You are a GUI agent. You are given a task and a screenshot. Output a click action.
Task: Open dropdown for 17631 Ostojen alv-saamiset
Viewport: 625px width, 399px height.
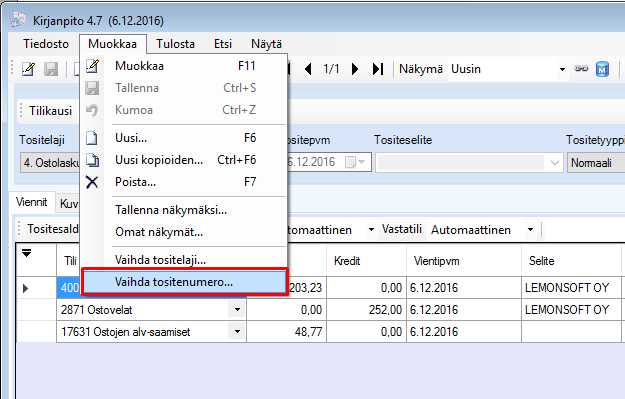point(237,331)
